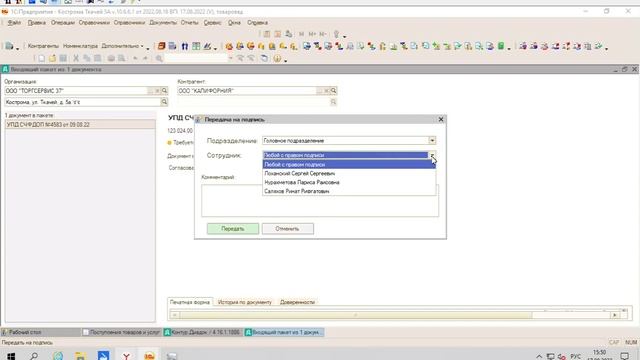Open the Справка menu

point(257,22)
